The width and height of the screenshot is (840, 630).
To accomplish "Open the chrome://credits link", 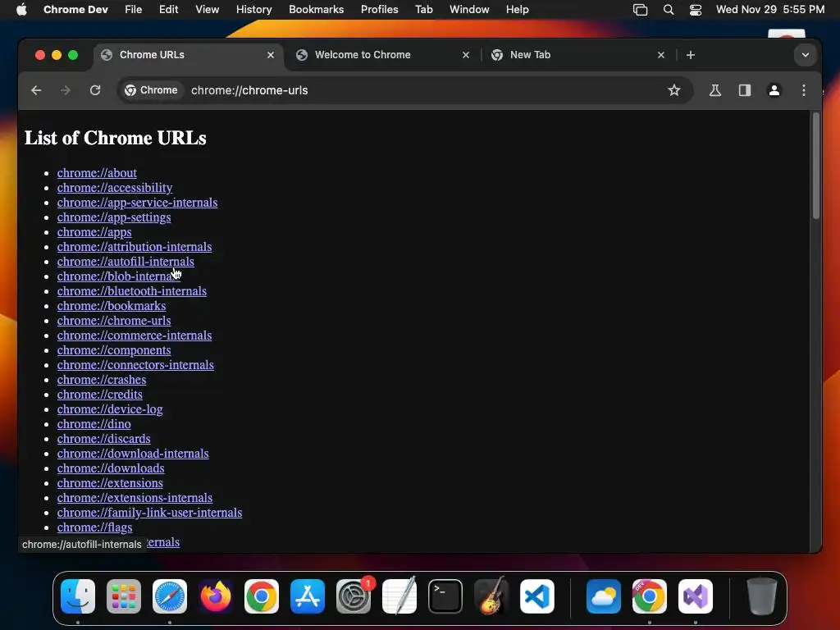I will coord(99,395).
